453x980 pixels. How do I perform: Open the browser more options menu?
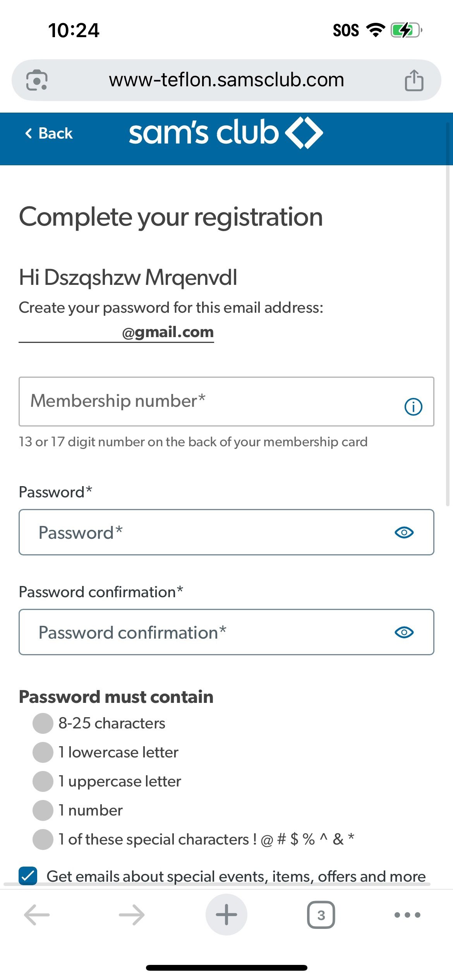click(407, 915)
